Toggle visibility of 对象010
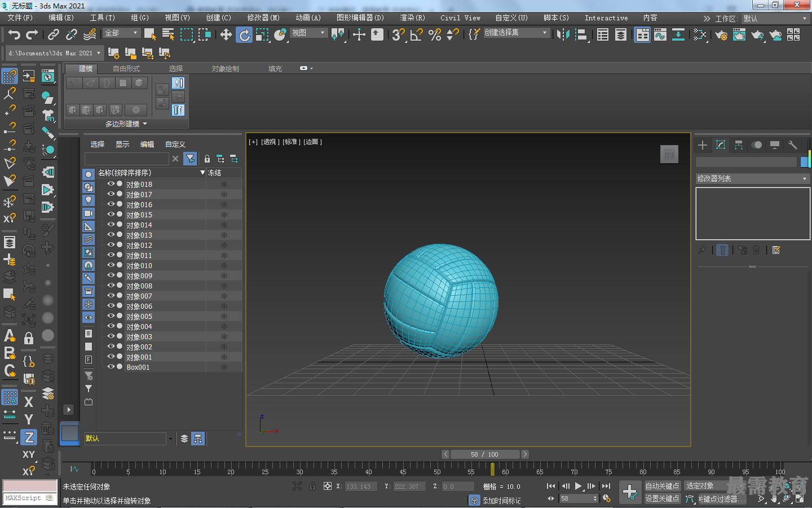Image resolution: width=812 pixels, height=508 pixels. [111, 265]
